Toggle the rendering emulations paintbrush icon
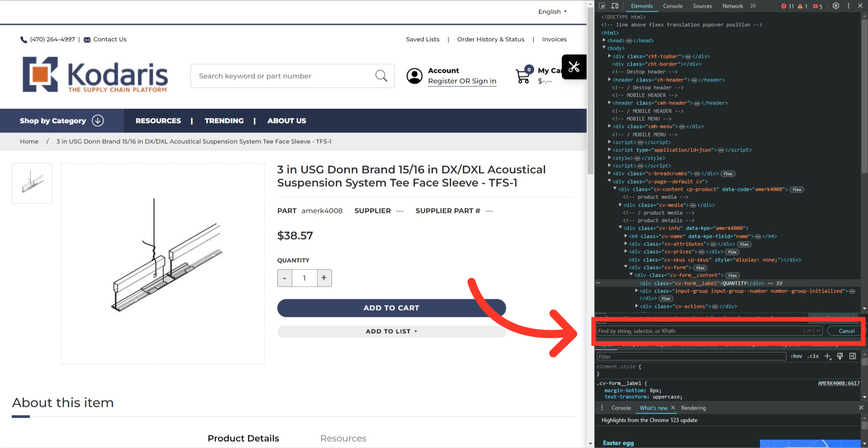The width and height of the screenshot is (868, 448). tap(840, 356)
